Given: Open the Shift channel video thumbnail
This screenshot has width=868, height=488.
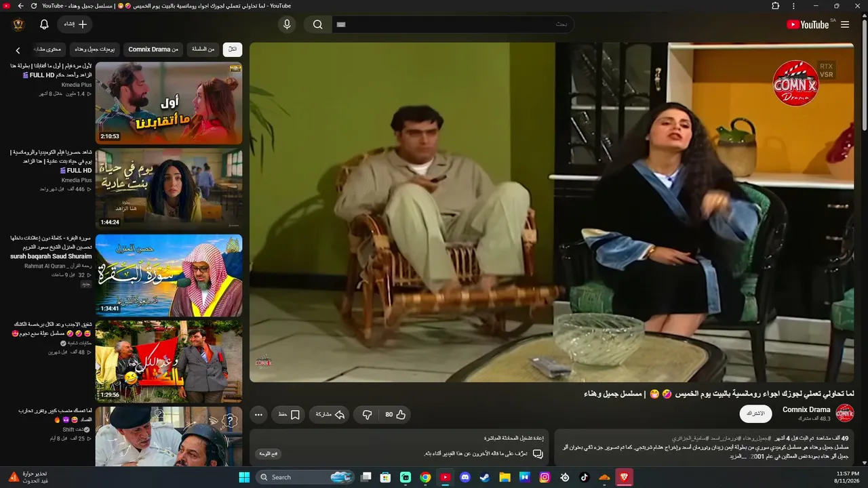Looking at the screenshot, I should 169,436.
